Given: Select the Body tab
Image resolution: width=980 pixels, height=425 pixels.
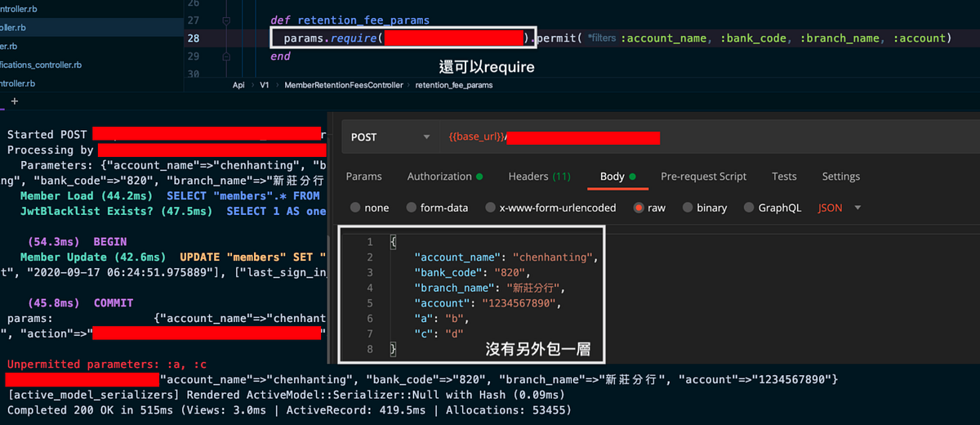Looking at the screenshot, I should pos(618,177).
